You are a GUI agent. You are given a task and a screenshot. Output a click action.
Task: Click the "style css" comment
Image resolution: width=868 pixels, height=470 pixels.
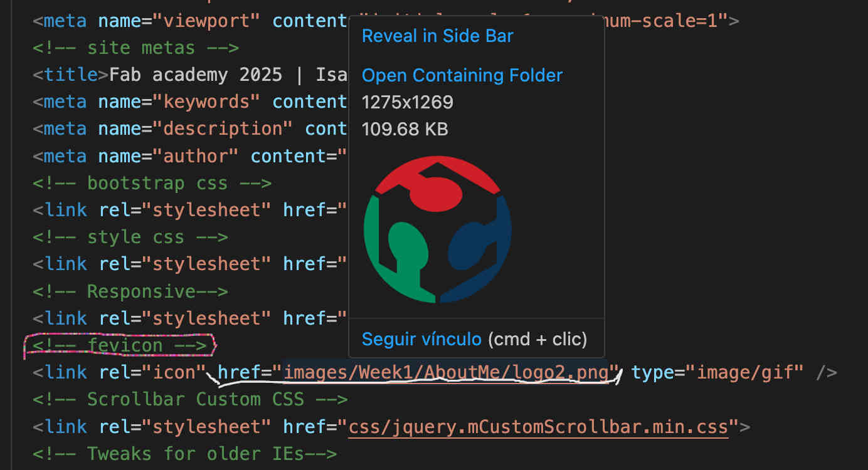130,237
